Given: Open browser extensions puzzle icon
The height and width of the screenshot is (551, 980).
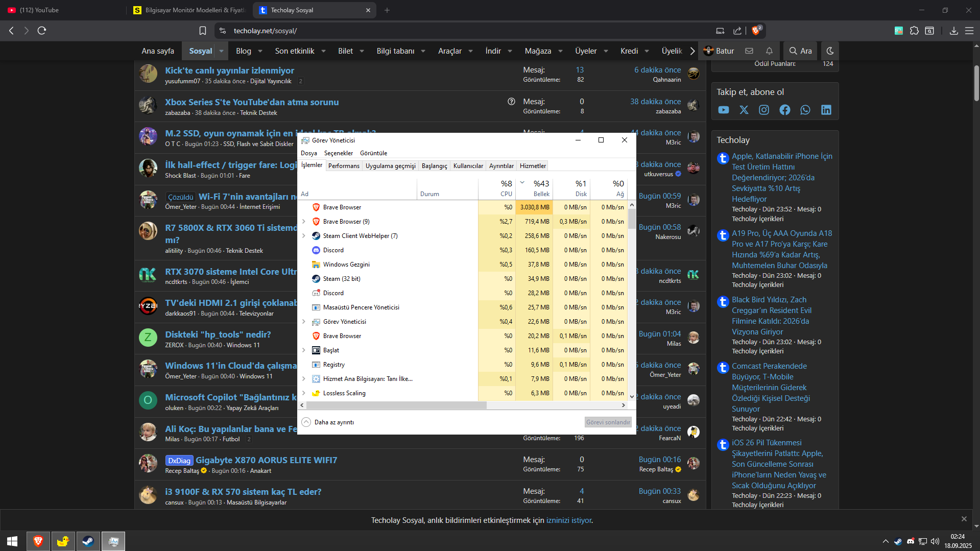Looking at the screenshot, I should point(914,31).
